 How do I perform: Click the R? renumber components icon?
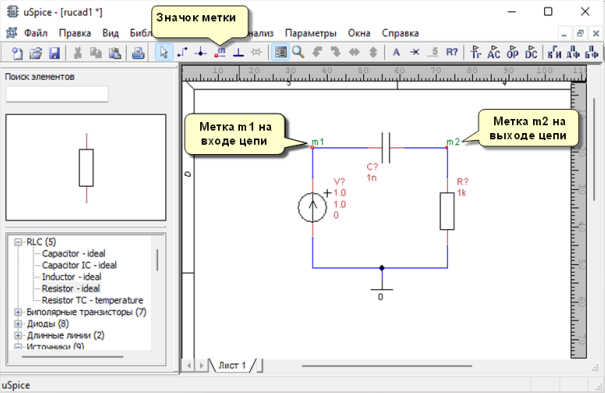pos(452,52)
